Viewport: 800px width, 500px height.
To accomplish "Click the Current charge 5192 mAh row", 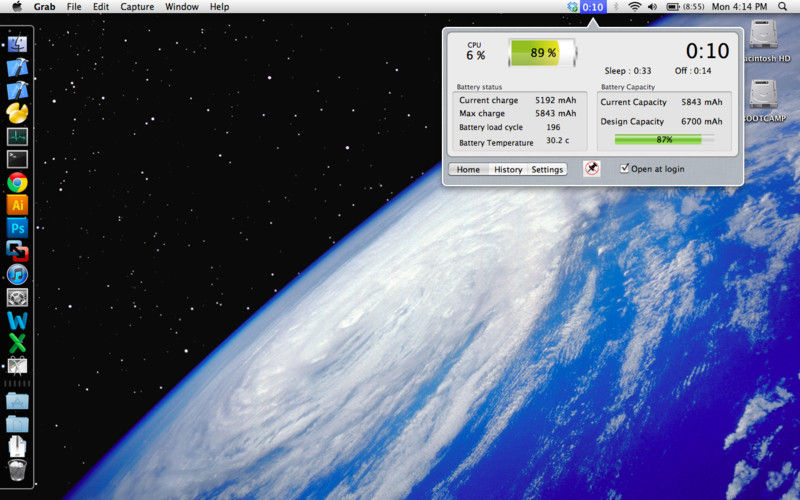I will click(x=517, y=100).
